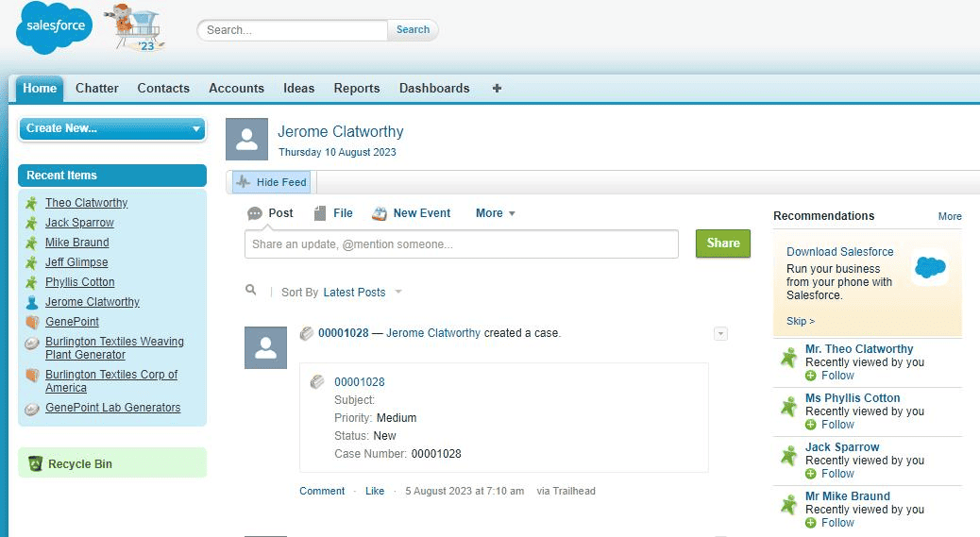The width and height of the screenshot is (980, 537).
Task: Click the green Share button
Action: click(723, 243)
